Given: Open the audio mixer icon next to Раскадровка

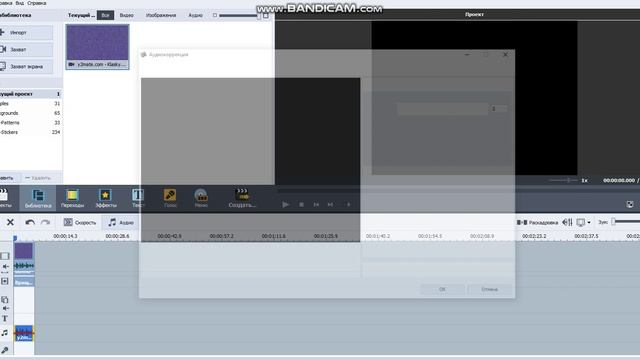Looking at the screenshot, I should click(x=567, y=222).
